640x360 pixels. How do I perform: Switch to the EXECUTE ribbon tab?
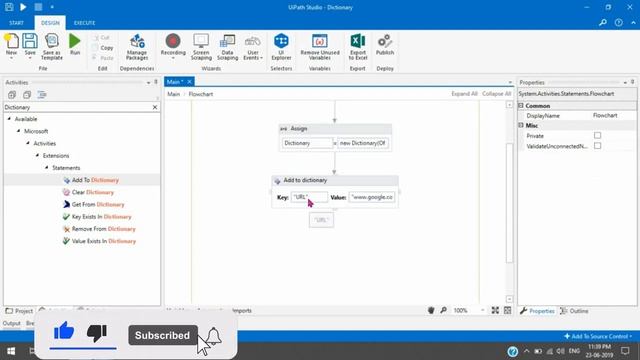coord(84,23)
